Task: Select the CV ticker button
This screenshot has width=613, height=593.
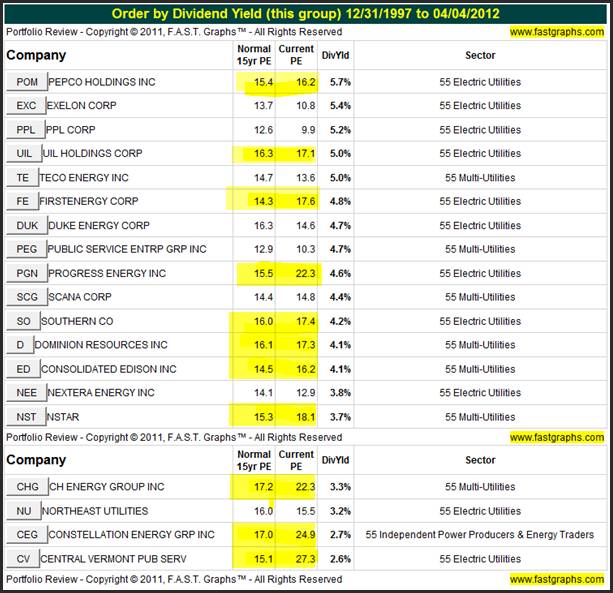Action: [x=23, y=559]
